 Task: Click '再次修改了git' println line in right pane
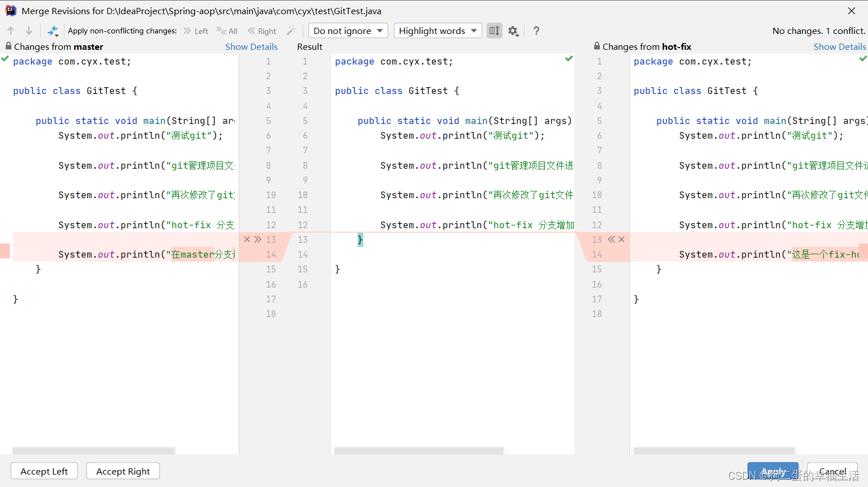[773, 195]
